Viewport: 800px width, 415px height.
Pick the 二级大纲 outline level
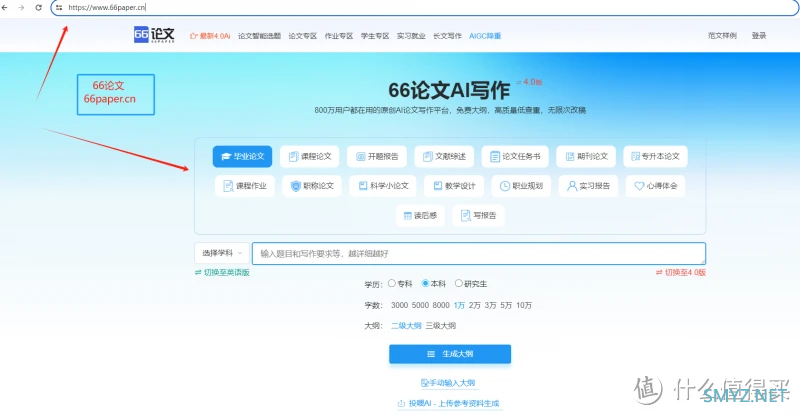tap(406, 326)
